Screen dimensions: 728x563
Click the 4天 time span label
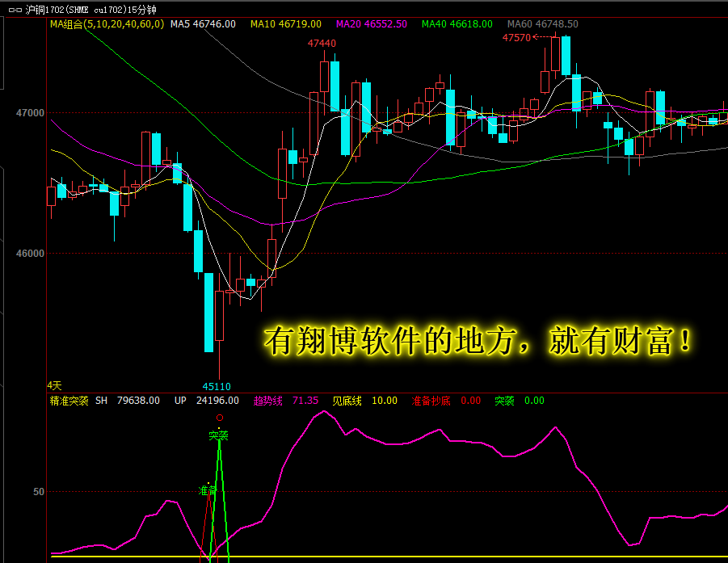(54, 385)
